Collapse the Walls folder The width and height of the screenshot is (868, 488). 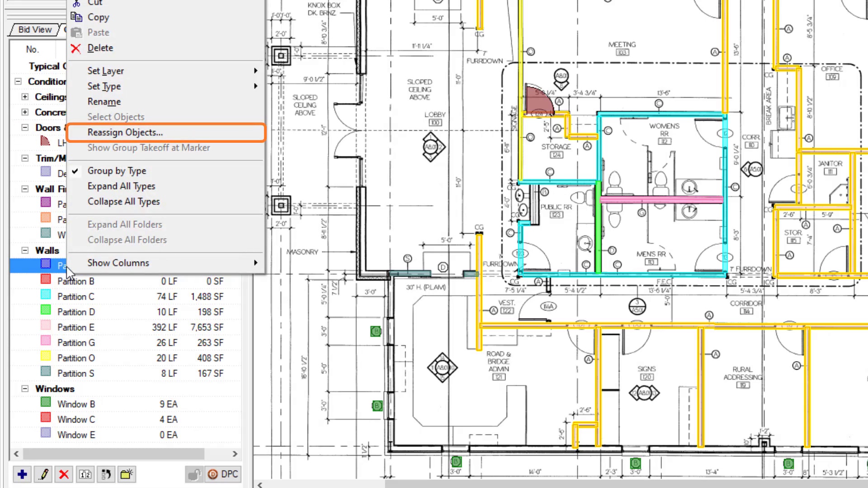click(x=25, y=250)
